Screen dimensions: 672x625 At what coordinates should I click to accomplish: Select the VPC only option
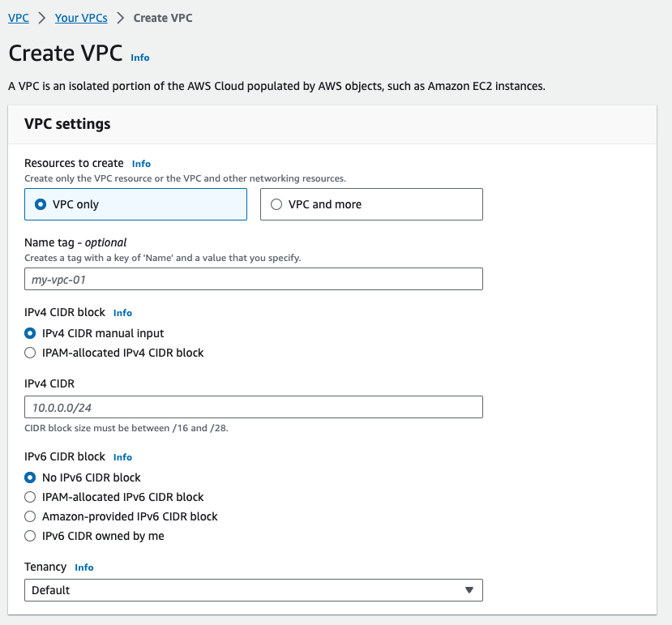(135, 204)
